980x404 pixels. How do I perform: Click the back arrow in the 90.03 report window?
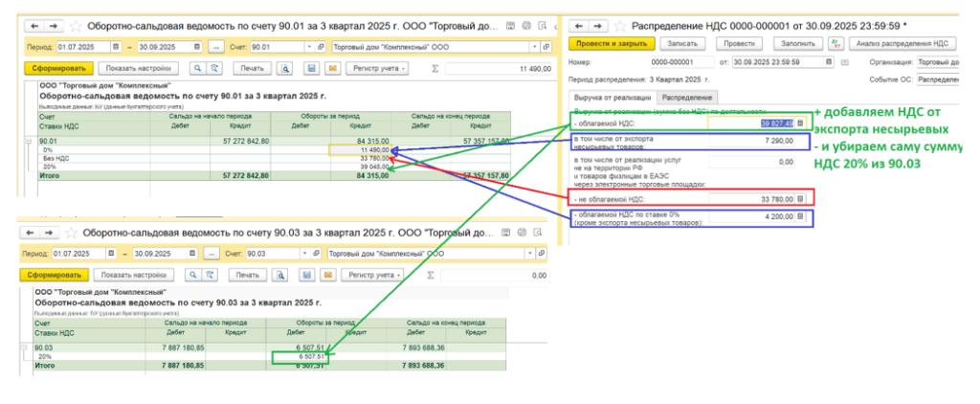(30, 233)
